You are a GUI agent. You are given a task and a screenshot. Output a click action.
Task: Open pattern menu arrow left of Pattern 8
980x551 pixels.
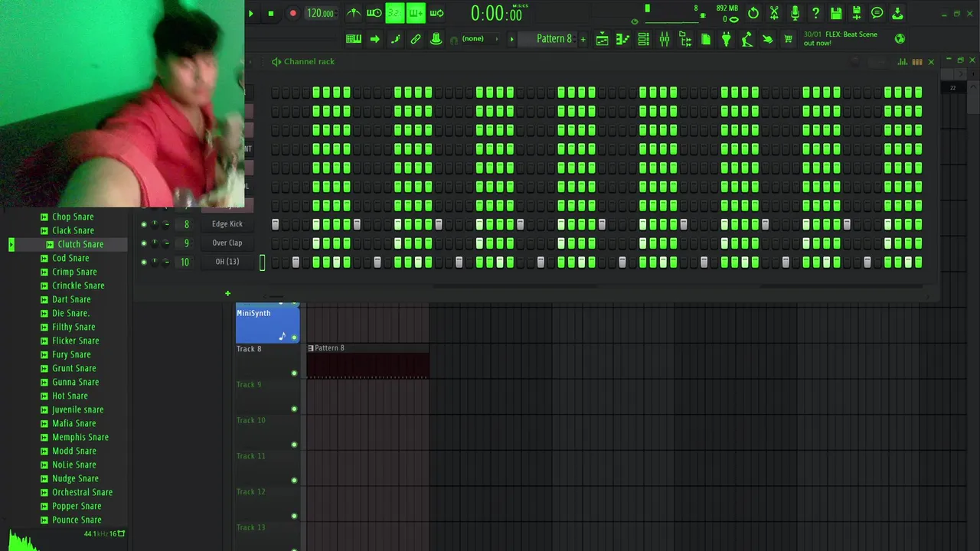[x=511, y=39]
